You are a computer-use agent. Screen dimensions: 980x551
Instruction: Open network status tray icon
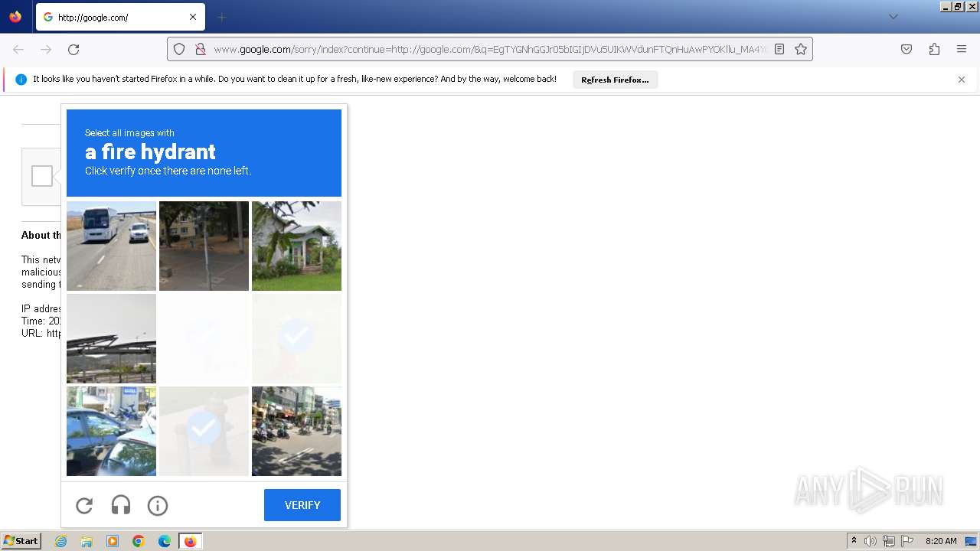(889, 541)
